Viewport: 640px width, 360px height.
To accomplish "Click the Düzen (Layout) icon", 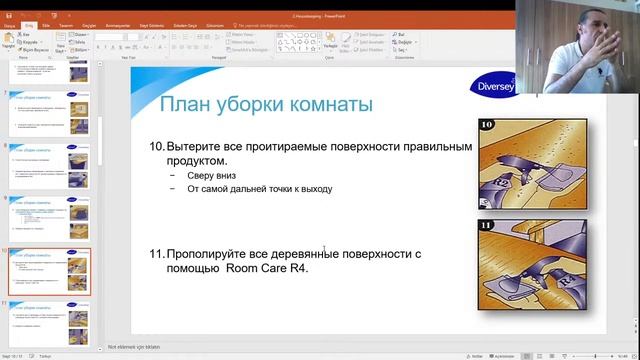I will click(x=71, y=35).
